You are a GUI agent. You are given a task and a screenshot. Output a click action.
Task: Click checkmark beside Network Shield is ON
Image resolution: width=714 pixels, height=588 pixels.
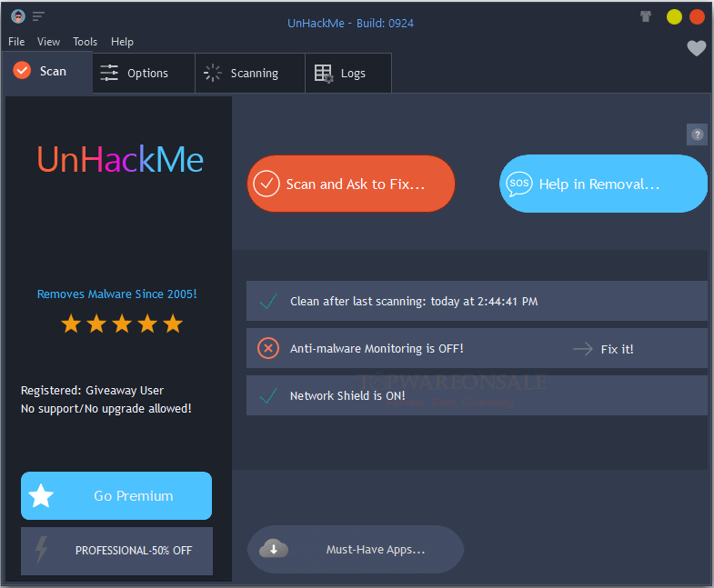(x=268, y=395)
